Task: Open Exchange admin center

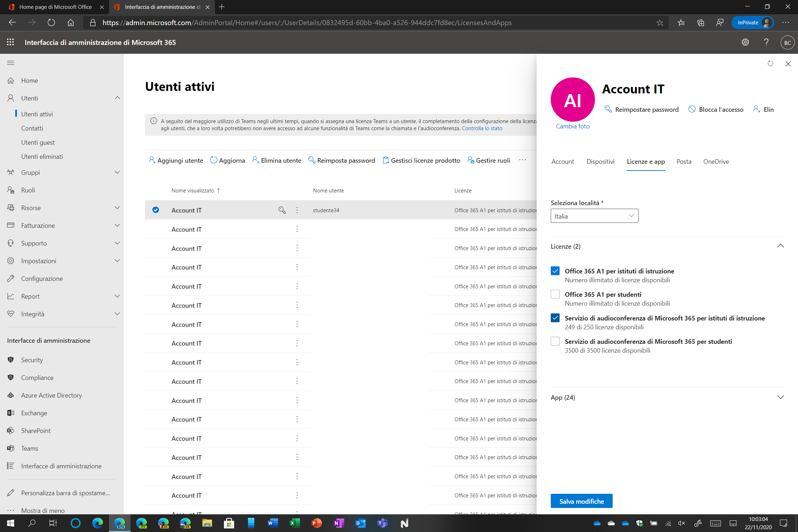Action: (34, 413)
